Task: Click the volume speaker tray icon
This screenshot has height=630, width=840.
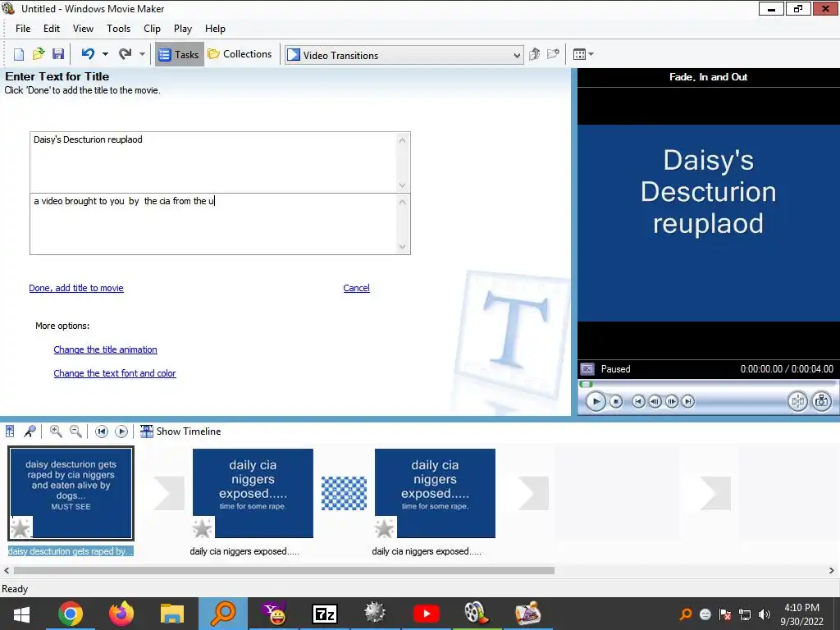Action: click(x=765, y=614)
